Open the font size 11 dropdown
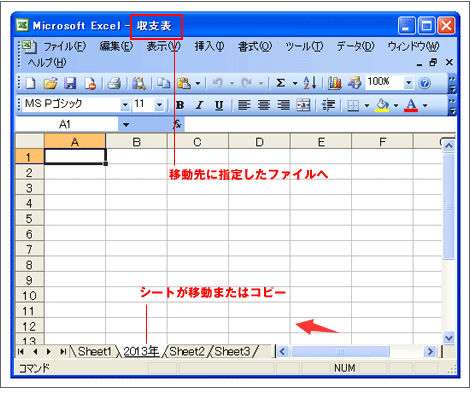Image resolution: width=476 pixels, height=393 pixels. (x=159, y=105)
